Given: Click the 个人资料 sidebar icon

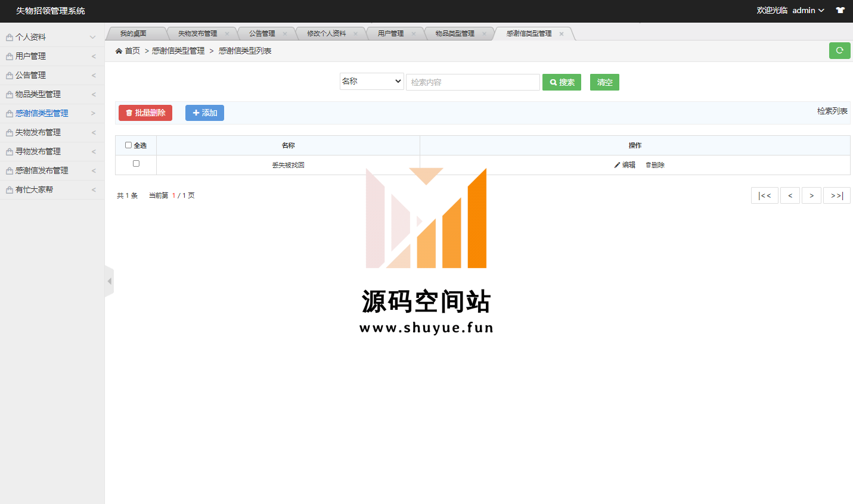Looking at the screenshot, I should tap(10, 38).
